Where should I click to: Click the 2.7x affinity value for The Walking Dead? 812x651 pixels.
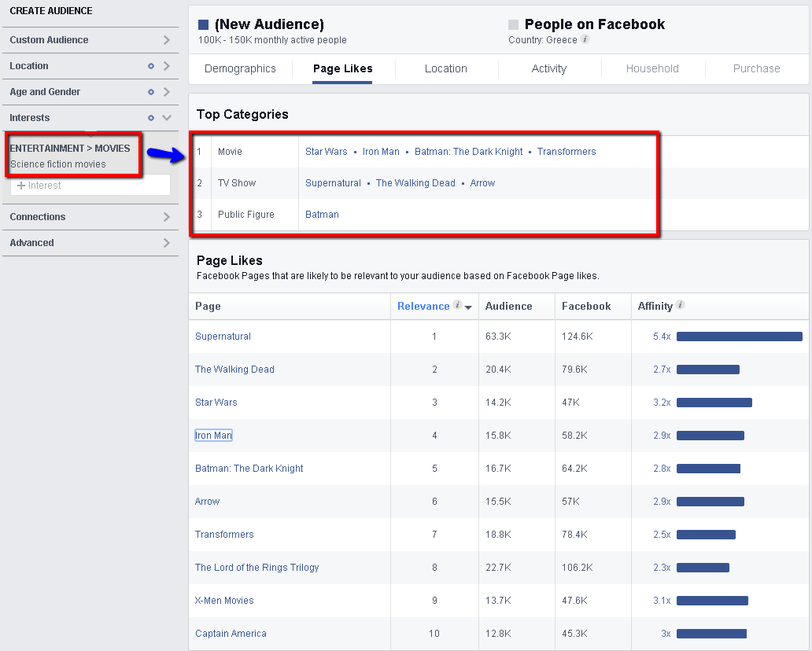tap(662, 370)
